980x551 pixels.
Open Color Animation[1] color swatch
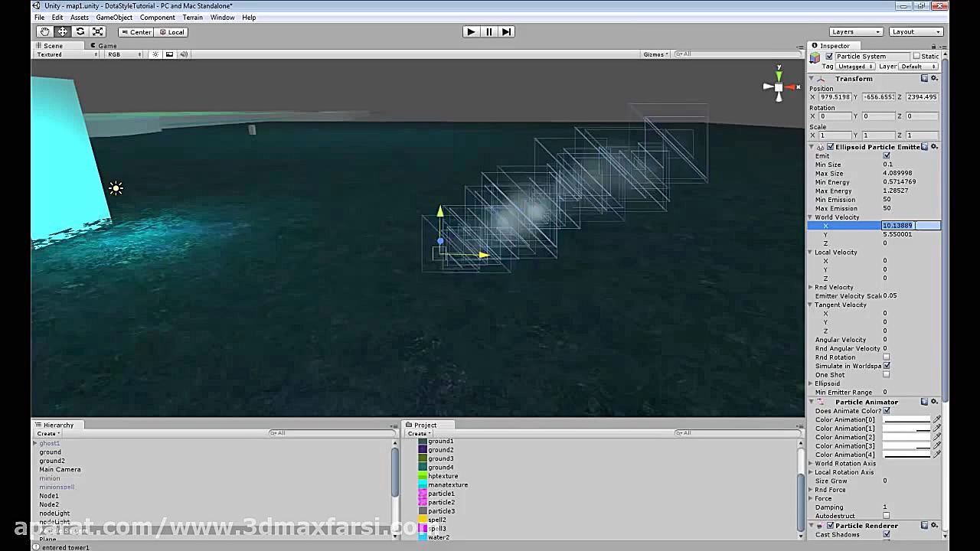[907, 429]
